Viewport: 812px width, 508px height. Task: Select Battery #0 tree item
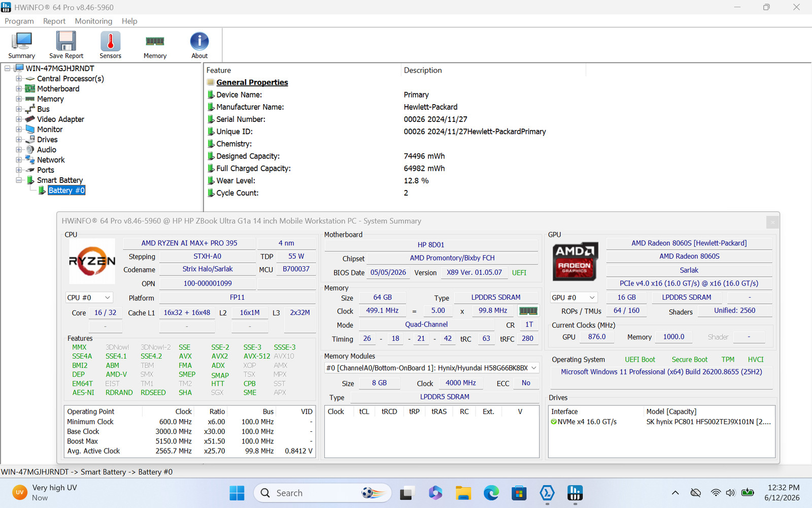(66, 190)
